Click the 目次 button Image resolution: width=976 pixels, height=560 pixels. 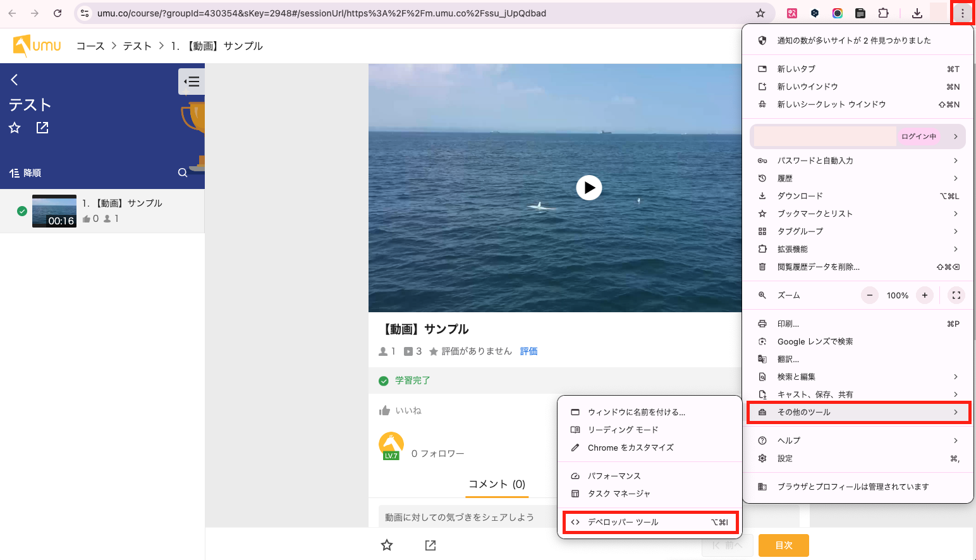783,545
